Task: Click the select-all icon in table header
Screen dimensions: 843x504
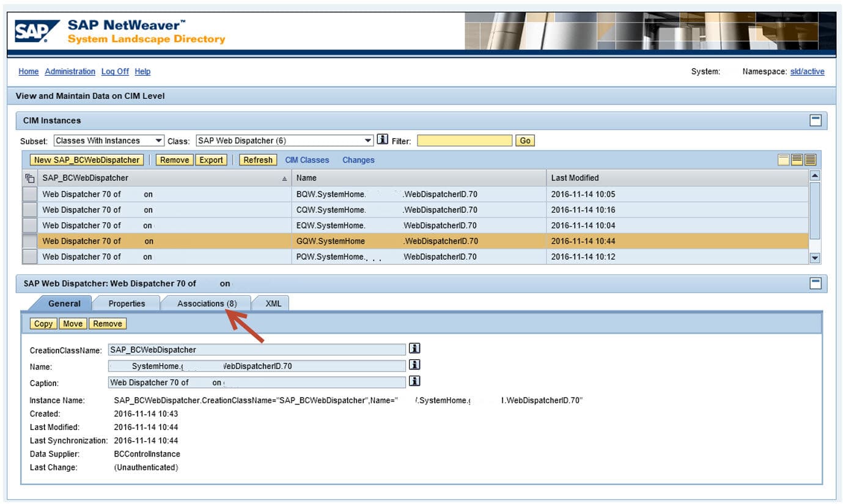Action: [x=29, y=178]
